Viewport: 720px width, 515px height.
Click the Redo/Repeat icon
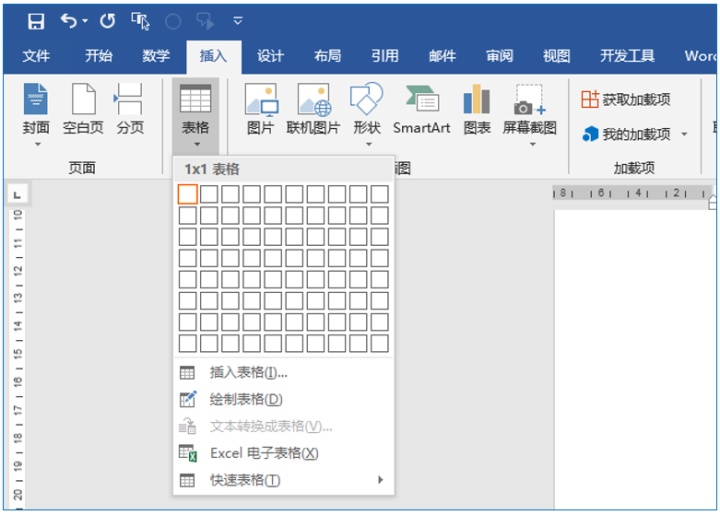pyautogui.click(x=107, y=21)
